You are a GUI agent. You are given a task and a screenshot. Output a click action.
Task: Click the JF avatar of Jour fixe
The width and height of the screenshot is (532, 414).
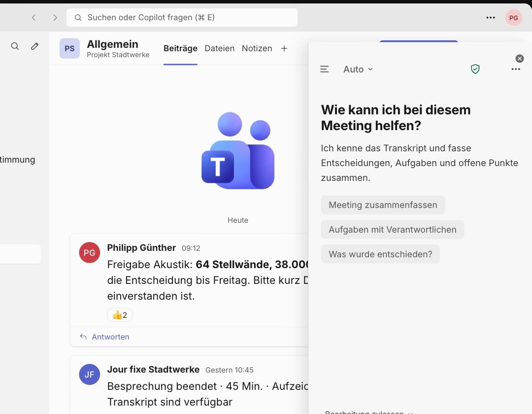[90, 374]
